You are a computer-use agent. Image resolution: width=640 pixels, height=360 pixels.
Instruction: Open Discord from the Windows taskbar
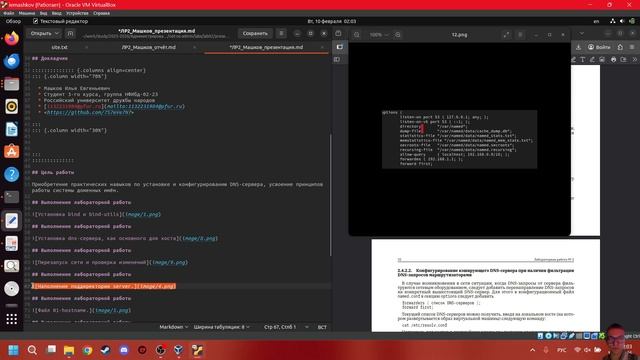click(x=124, y=350)
